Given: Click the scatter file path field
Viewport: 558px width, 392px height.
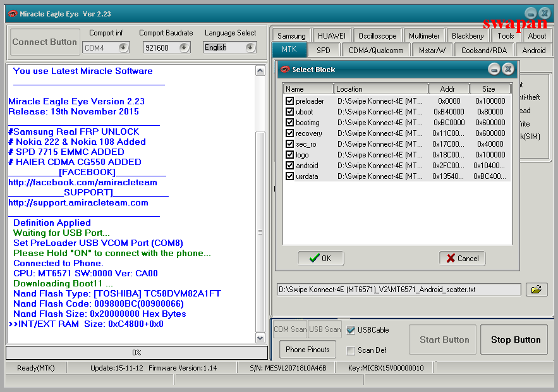Looking at the screenshot, I should tap(399, 290).
